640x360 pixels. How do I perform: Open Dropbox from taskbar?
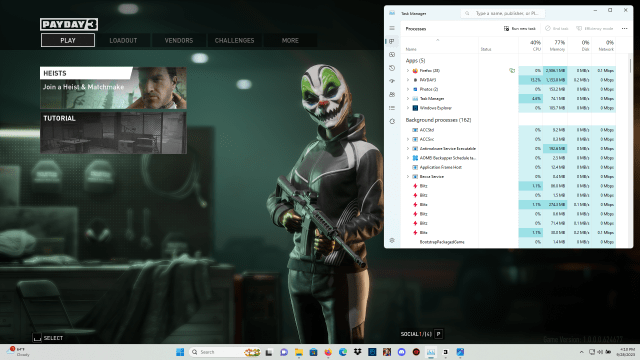(x=358, y=352)
